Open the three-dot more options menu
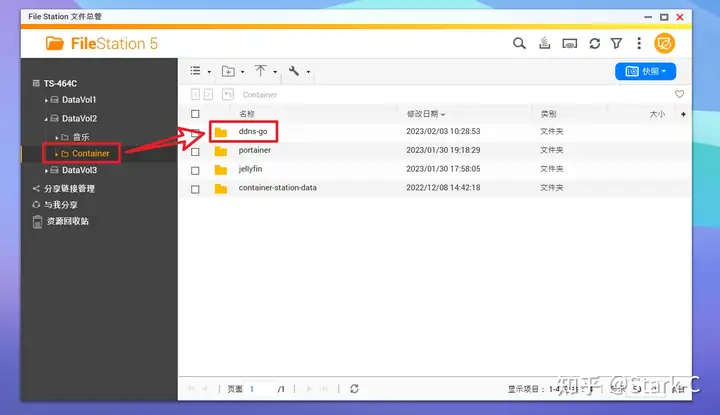Screen dimensions: 720x415 pos(639,44)
